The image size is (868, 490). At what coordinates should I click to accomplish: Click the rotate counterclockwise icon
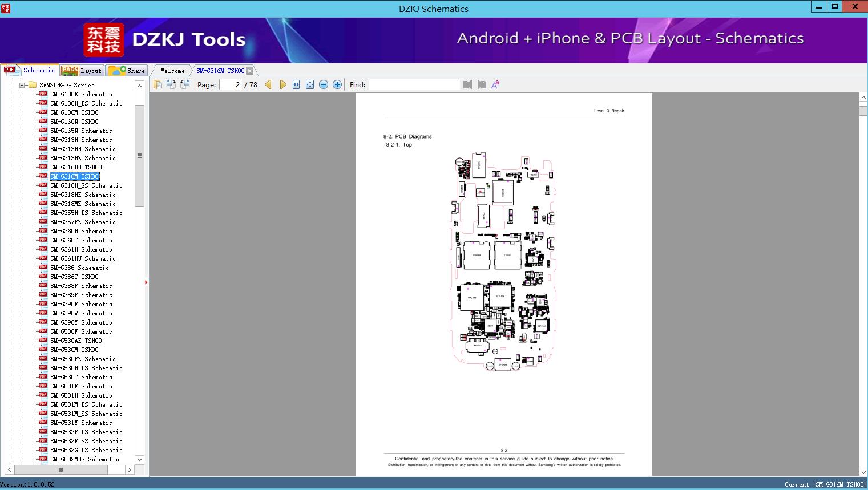pyautogui.click(x=171, y=84)
